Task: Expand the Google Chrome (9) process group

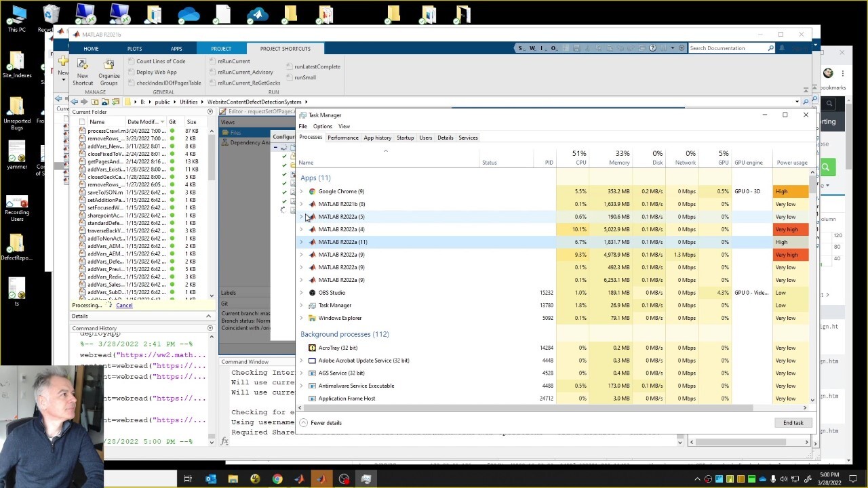Action: point(302,192)
